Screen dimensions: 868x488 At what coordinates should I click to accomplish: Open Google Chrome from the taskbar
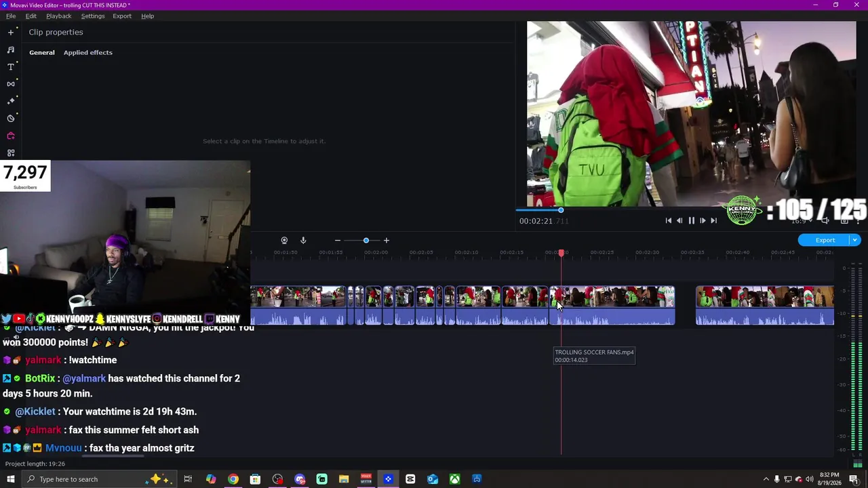233,479
